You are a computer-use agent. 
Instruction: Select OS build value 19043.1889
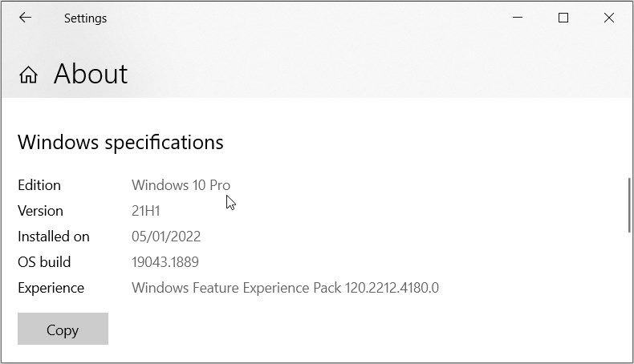tap(165, 262)
